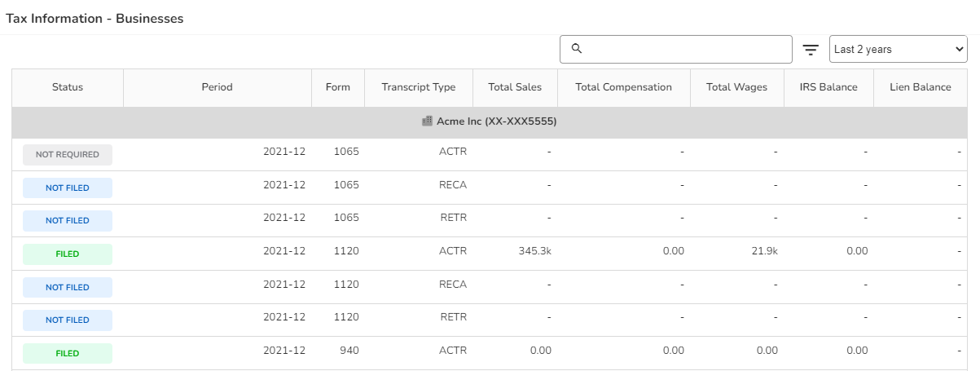Image resolution: width=980 pixels, height=371 pixels.
Task: Sort by Total Sales column header
Action: coord(515,87)
